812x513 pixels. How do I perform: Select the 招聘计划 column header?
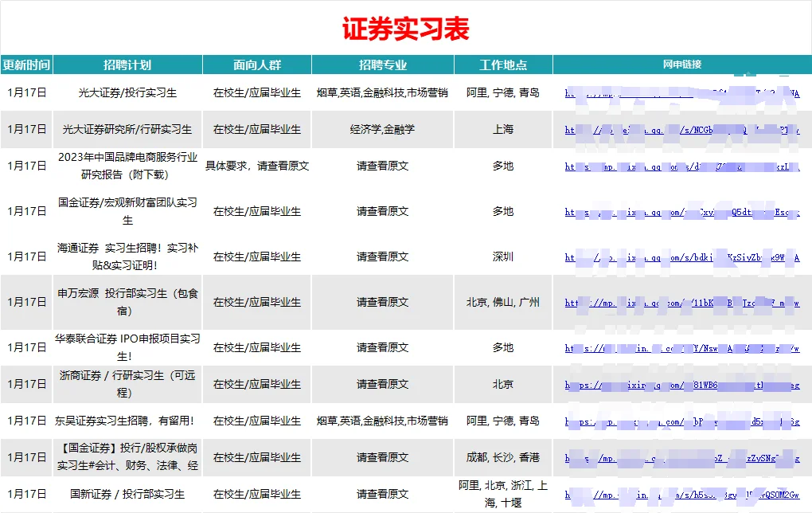127,65
